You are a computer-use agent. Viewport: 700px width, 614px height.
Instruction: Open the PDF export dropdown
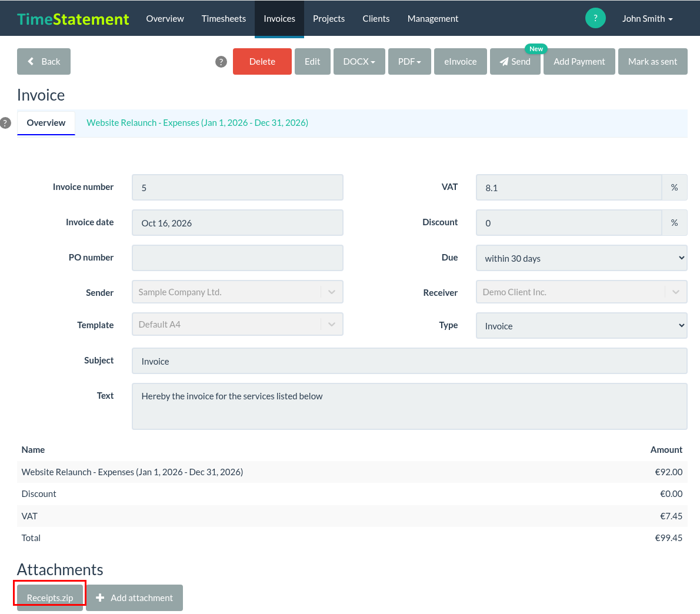[x=409, y=62]
